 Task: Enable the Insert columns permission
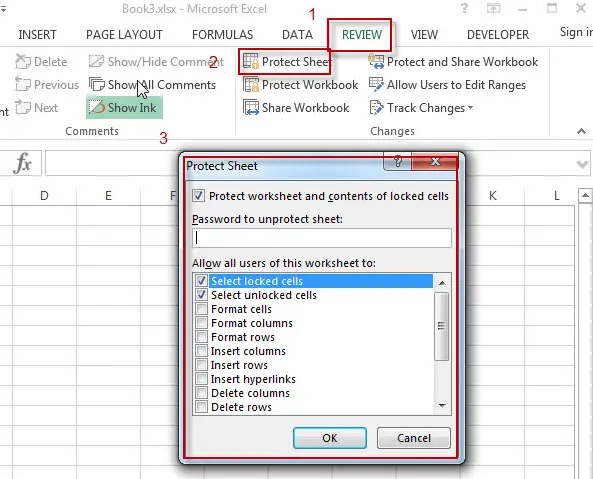pyautogui.click(x=201, y=350)
